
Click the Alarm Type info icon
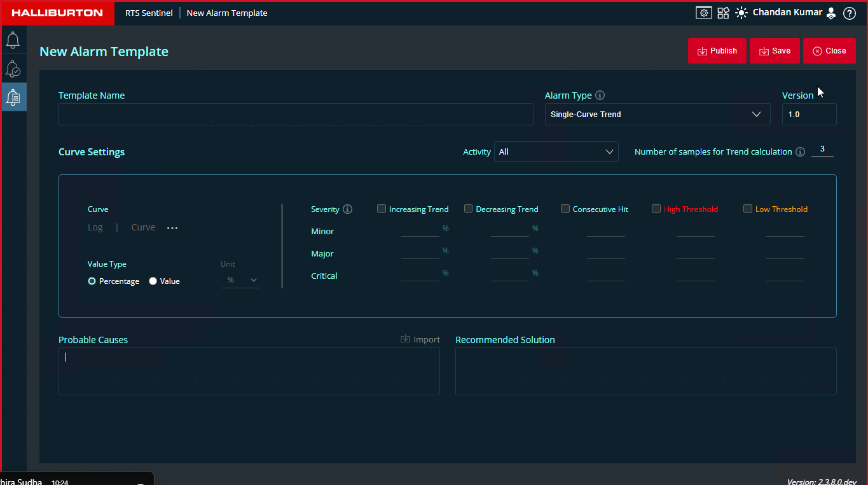pos(600,95)
